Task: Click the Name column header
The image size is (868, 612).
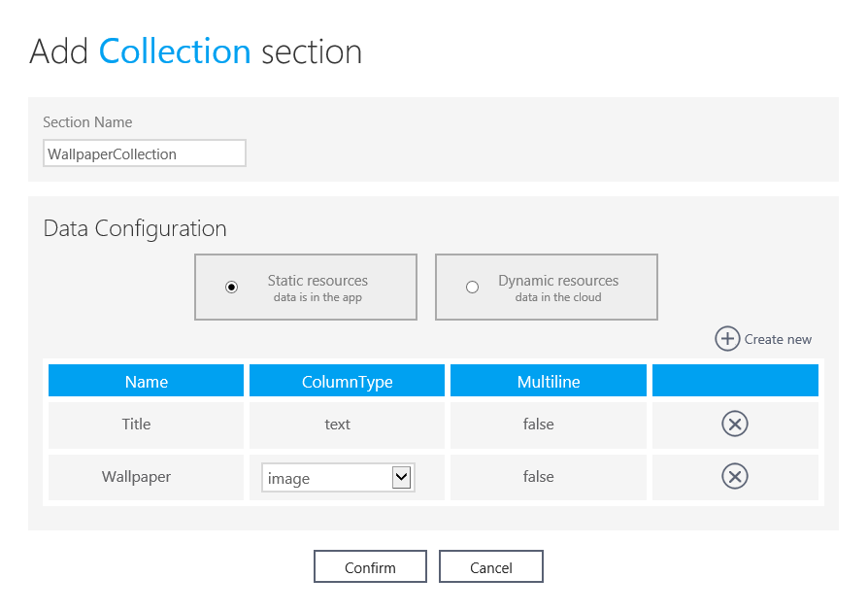Action: pos(147,382)
